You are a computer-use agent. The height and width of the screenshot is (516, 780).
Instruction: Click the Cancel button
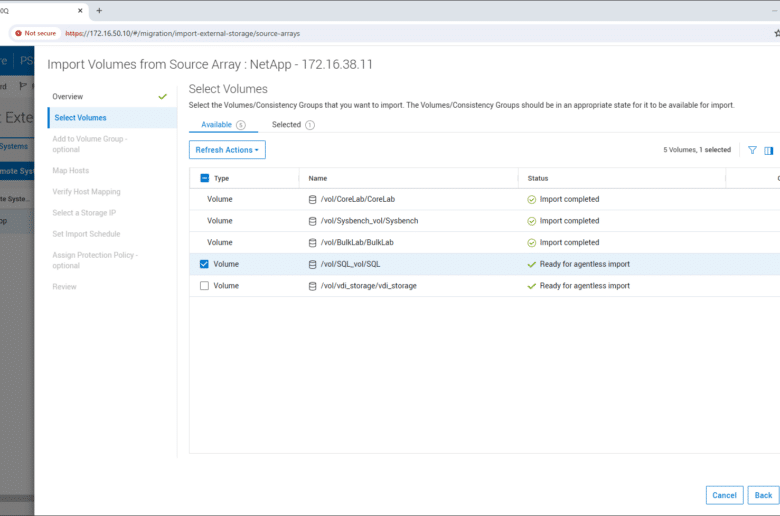click(x=724, y=495)
